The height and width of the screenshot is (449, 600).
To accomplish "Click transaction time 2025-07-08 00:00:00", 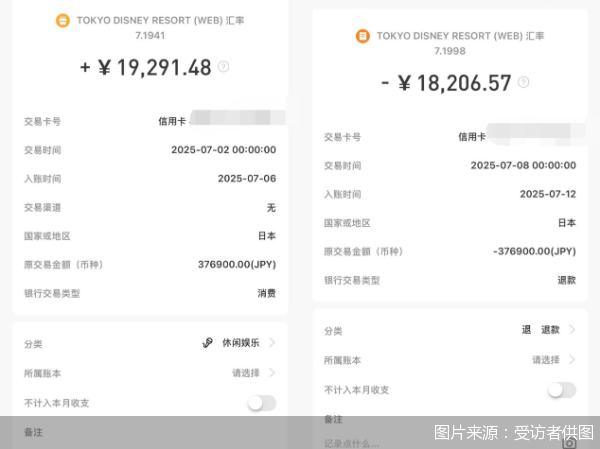I will [x=523, y=165].
